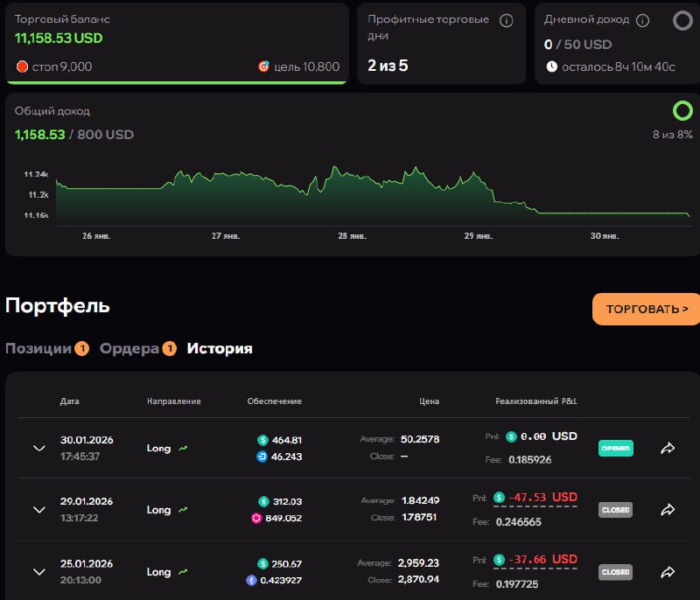Open the Ордера tab
Viewport: 700px width, 600px height.
129,348
